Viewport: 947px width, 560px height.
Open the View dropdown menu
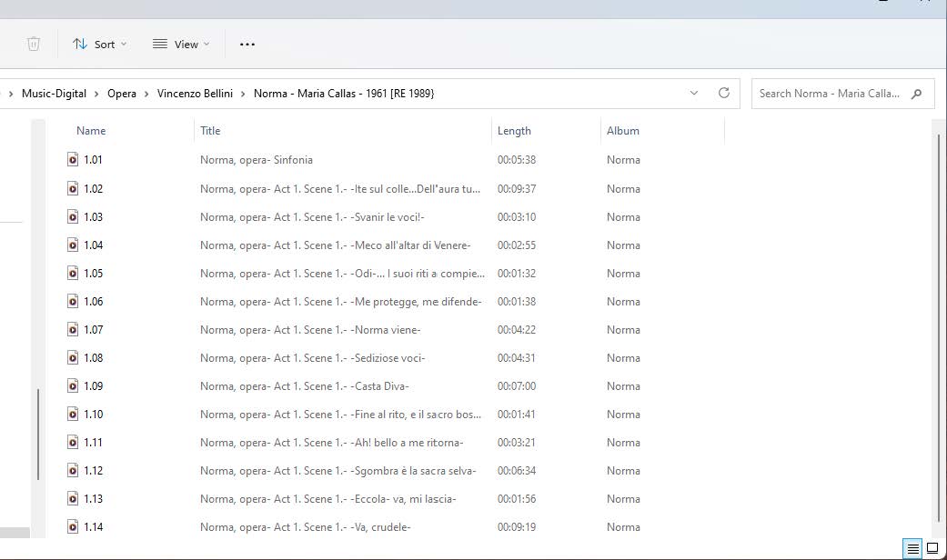click(181, 44)
